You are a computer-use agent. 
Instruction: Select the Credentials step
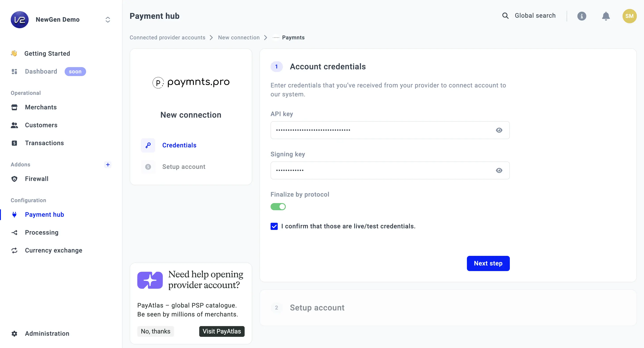(179, 145)
